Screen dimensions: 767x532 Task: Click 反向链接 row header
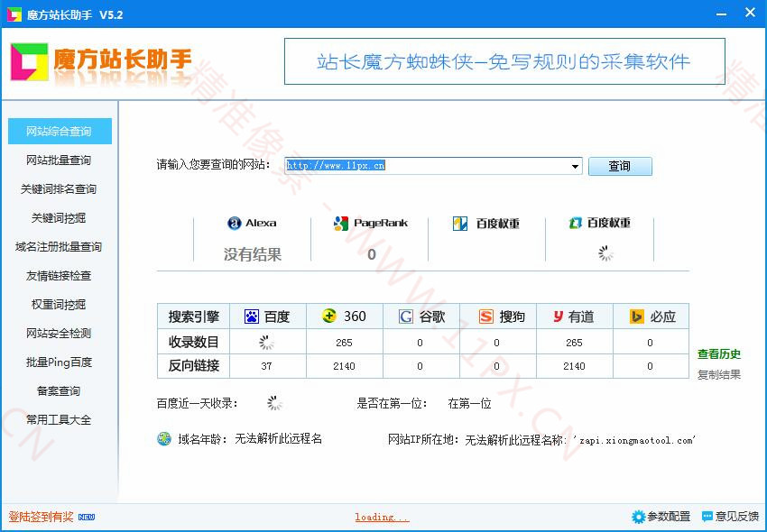tap(193, 366)
